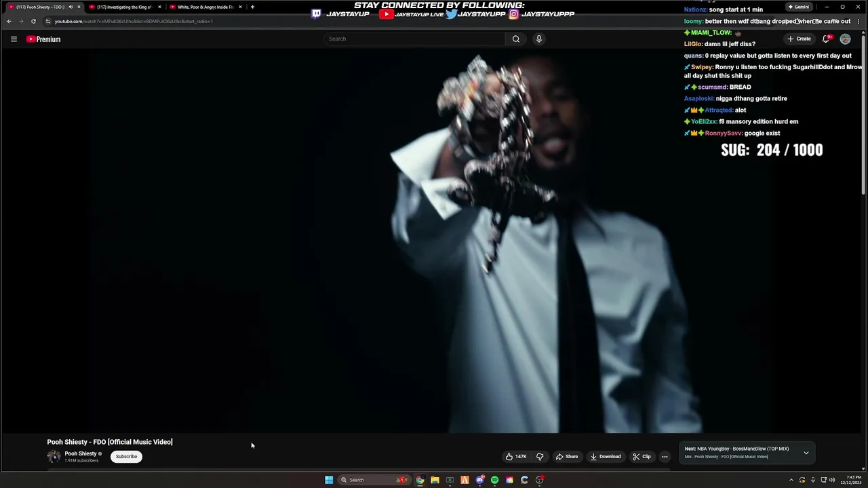
Task: Download the video
Action: pos(606,457)
